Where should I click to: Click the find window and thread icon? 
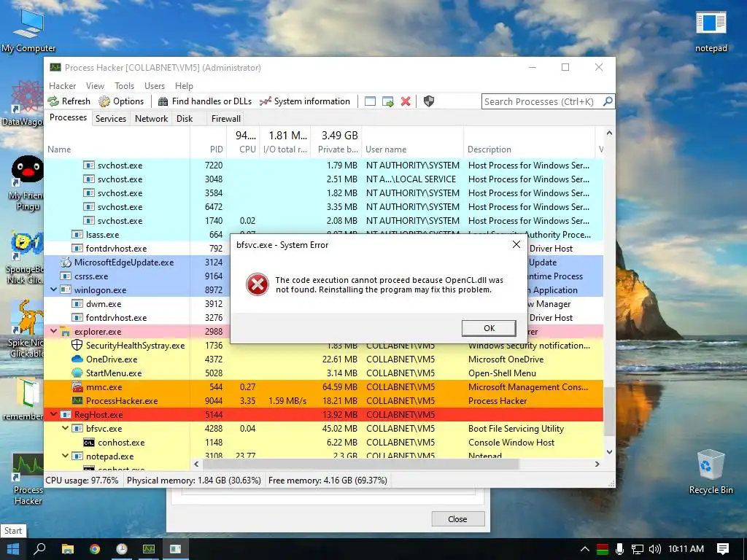[x=388, y=101]
